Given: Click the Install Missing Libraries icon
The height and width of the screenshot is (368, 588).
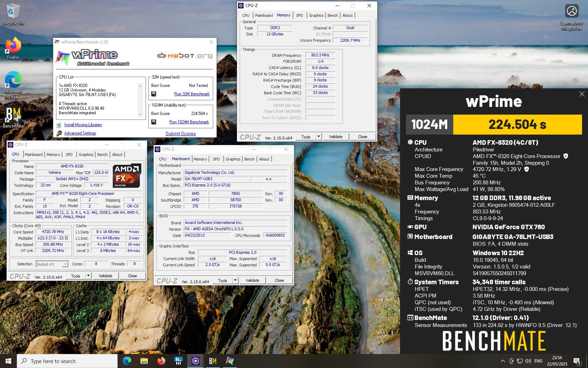Looking at the screenshot, I should coord(59,125).
